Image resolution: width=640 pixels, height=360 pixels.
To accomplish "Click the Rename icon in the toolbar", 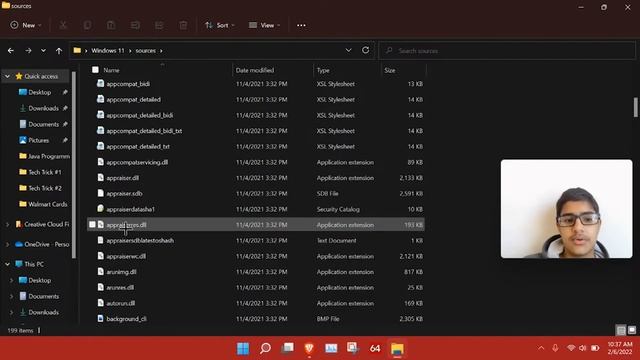I will click(x=135, y=25).
